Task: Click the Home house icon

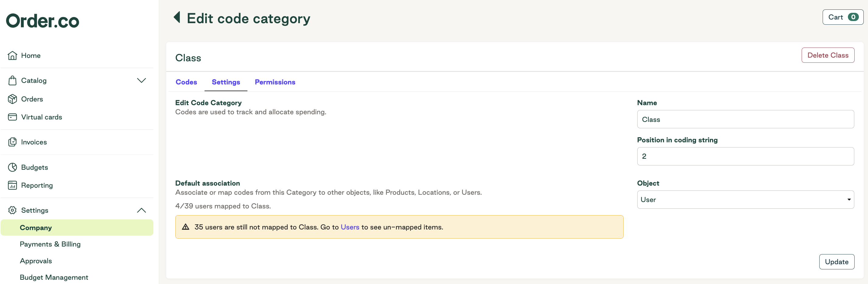Action: coord(12,55)
